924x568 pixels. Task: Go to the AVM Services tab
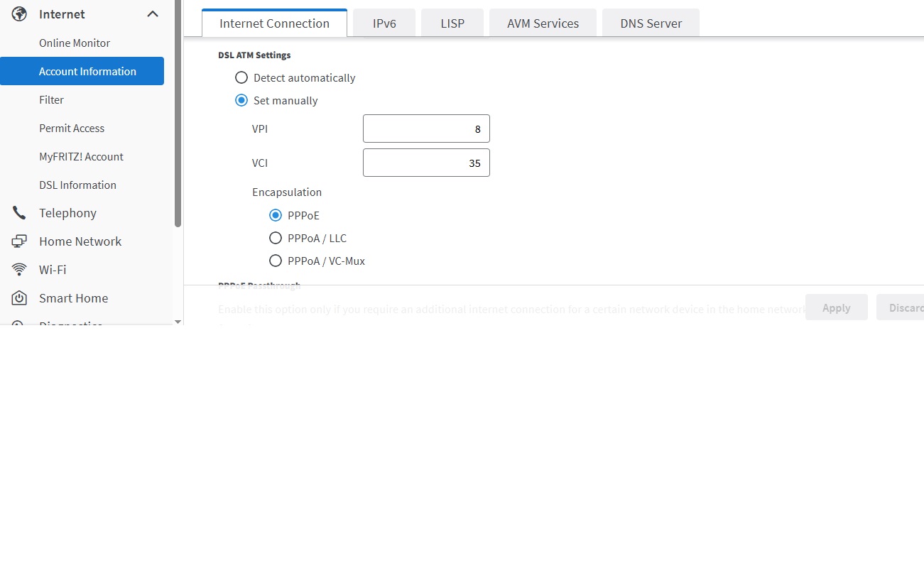click(x=543, y=23)
